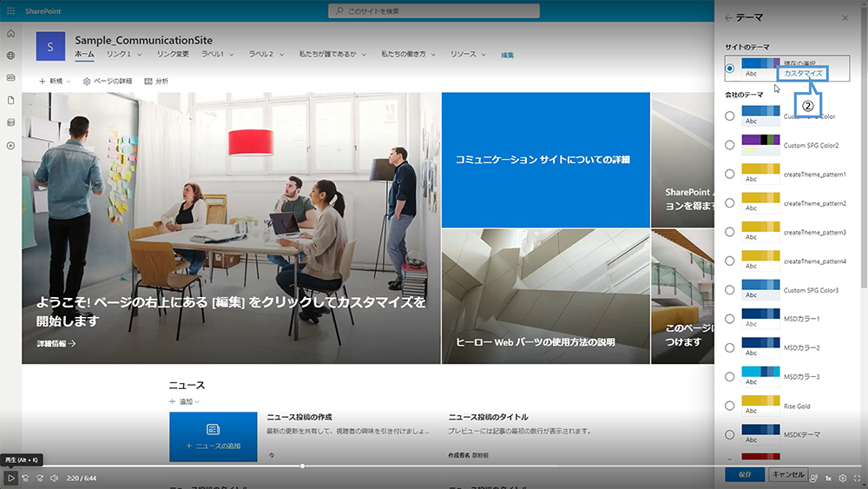868x489 pixels.
Task: Open ページの詳細 in command bar
Action: [108, 82]
